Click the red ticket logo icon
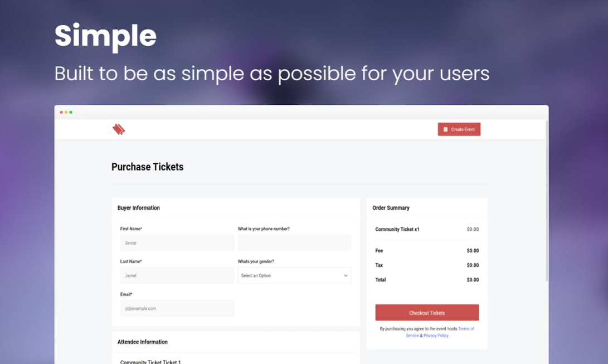 (x=118, y=129)
